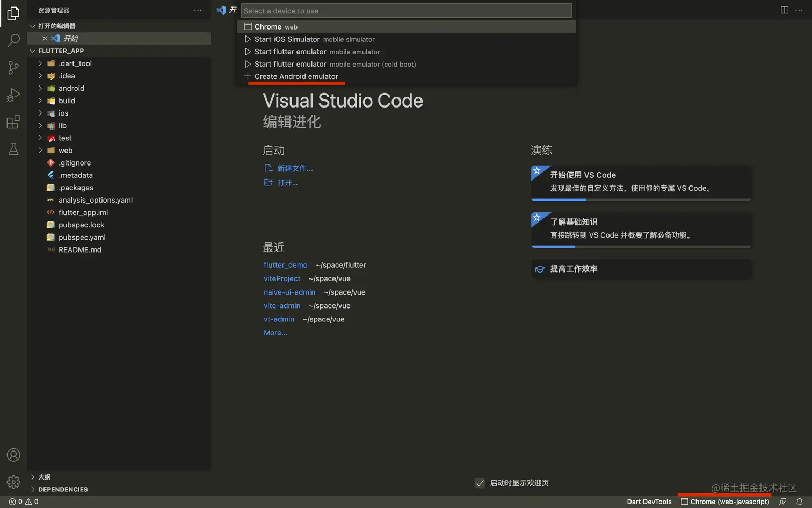Click the 打开... link
The image size is (812, 508).
pyautogui.click(x=287, y=183)
